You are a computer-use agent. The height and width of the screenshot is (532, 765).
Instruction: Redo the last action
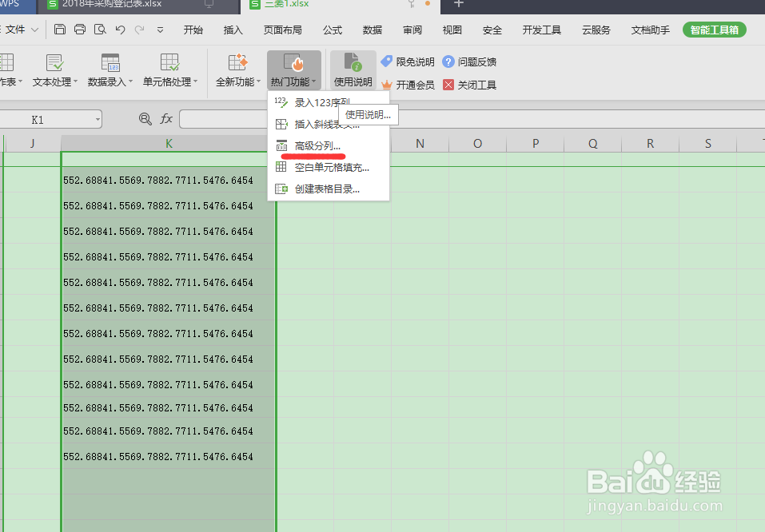140,30
